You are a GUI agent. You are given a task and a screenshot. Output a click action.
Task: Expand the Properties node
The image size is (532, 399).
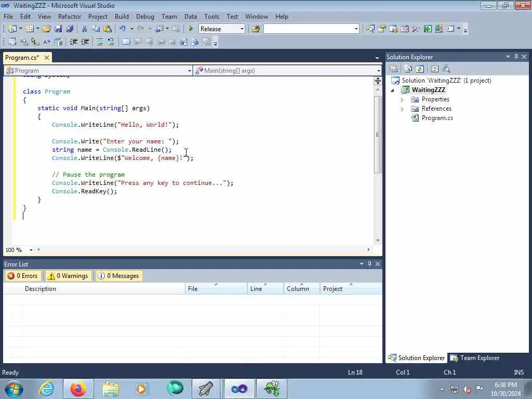(x=403, y=100)
